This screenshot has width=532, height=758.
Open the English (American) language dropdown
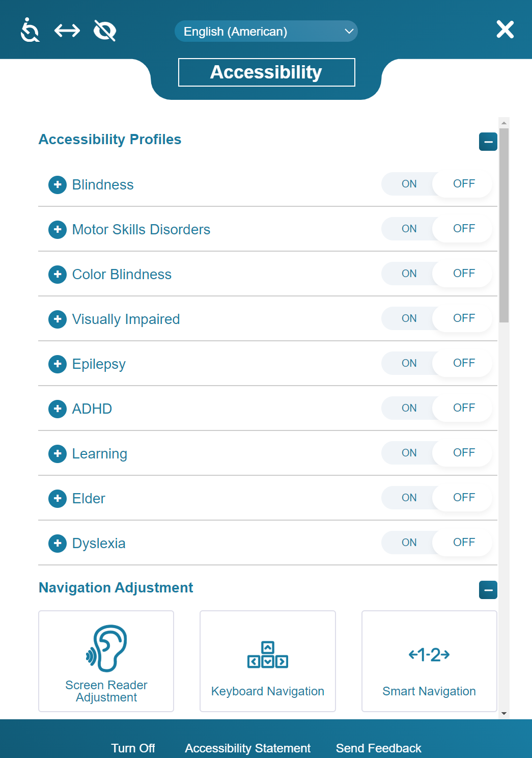click(266, 32)
